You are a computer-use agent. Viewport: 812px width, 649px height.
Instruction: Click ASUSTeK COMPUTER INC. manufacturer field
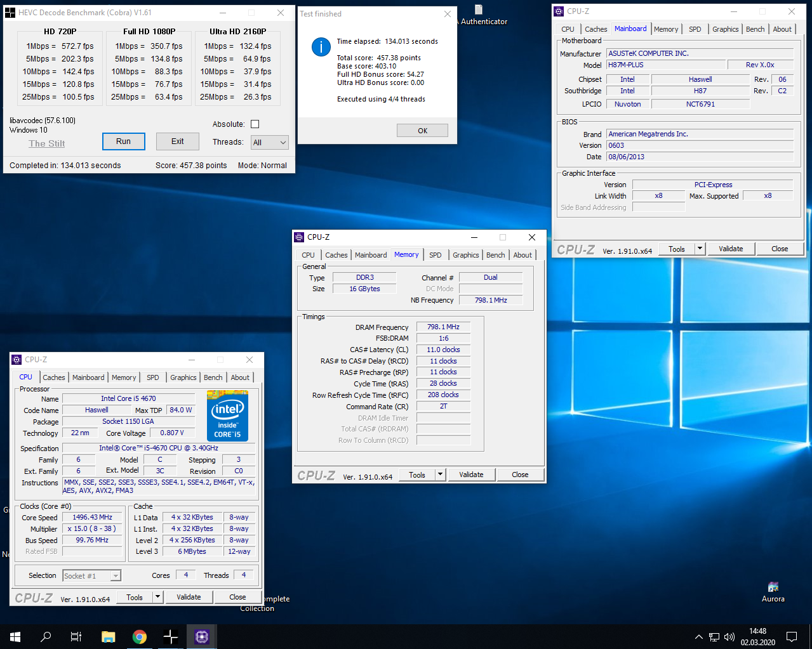tap(700, 53)
